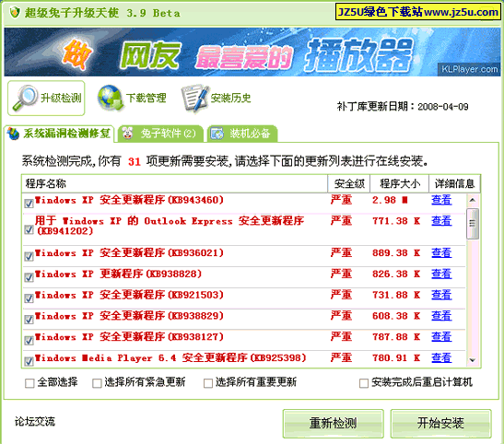Click the Windows flag icon on 系统漏洞检测修复 tab

[x=13, y=134]
